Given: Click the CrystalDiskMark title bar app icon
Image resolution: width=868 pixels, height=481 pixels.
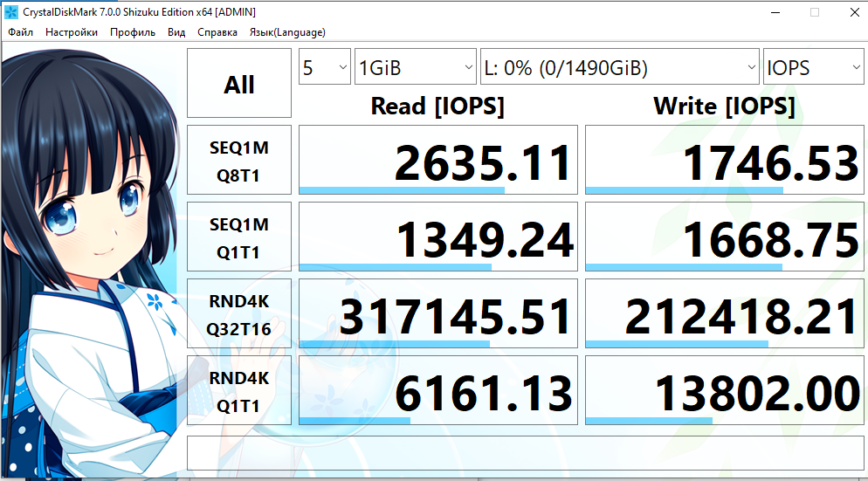Looking at the screenshot, I should click(11, 11).
